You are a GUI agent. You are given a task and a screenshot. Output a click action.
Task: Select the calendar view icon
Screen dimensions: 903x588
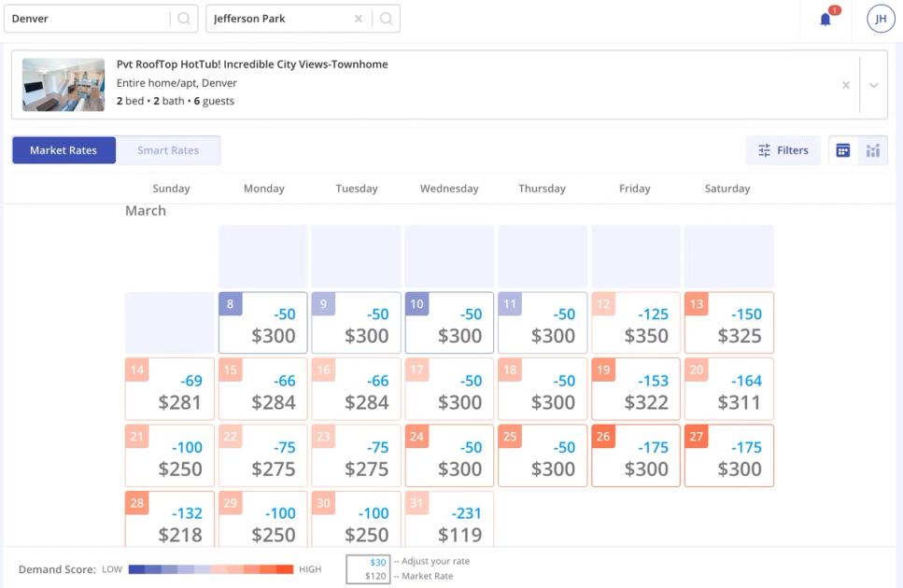coord(842,149)
